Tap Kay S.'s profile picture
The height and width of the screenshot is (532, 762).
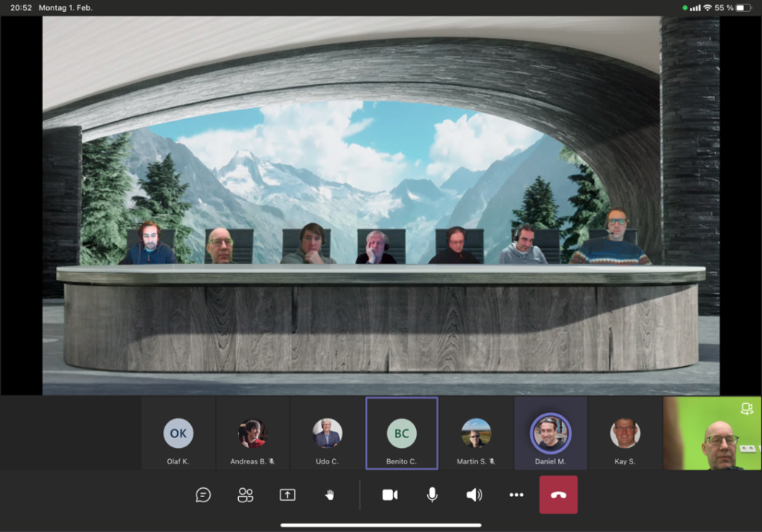[625, 433]
